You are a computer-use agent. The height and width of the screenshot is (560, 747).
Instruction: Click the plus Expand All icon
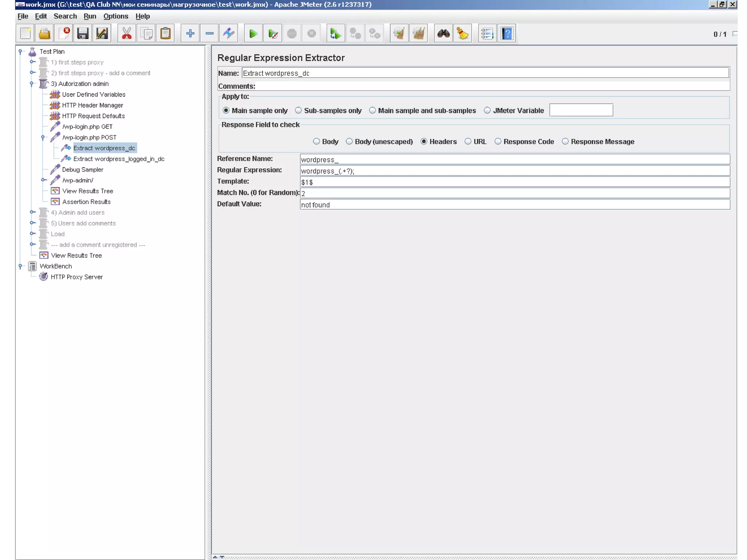190,34
